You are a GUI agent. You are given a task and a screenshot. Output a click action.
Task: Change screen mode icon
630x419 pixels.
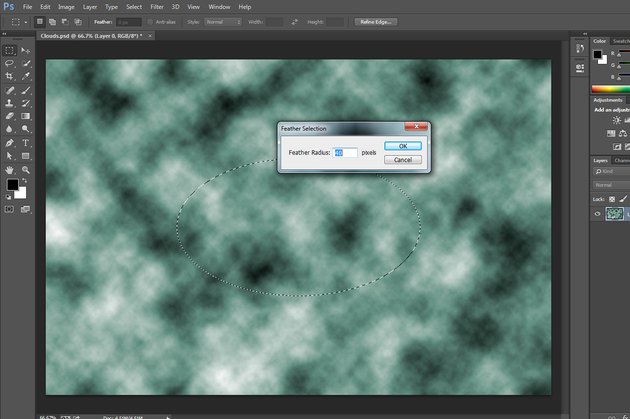point(25,209)
